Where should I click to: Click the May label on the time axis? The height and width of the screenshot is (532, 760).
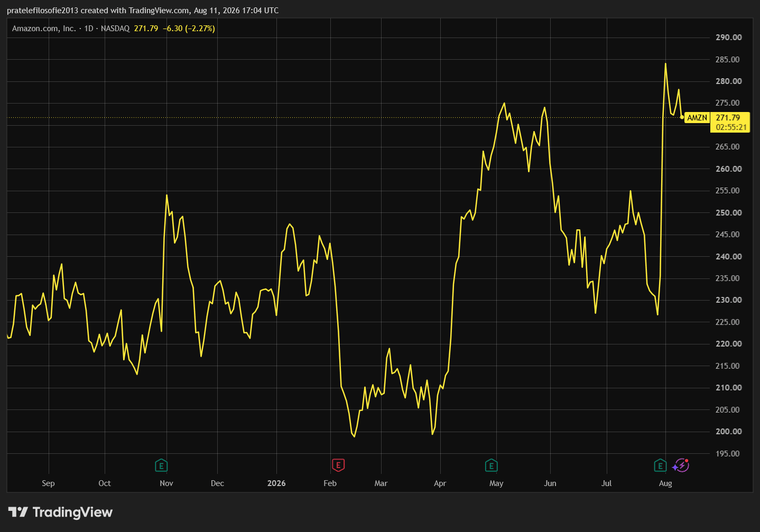tap(496, 483)
